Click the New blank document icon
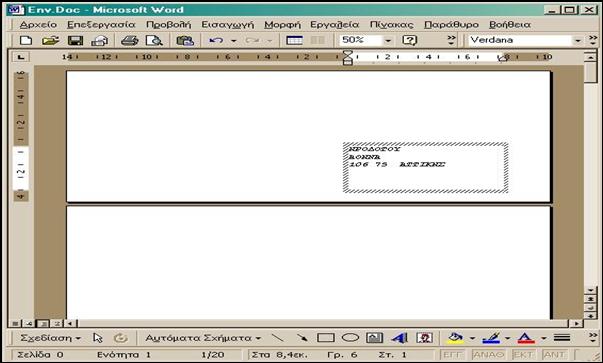 point(26,40)
